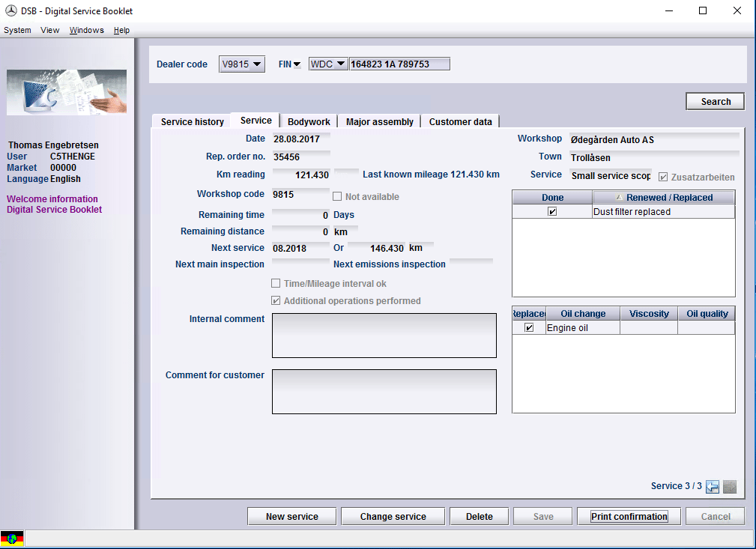756x549 pixels.
Task: Switch to the Service history tab
Action: point(192,121)
